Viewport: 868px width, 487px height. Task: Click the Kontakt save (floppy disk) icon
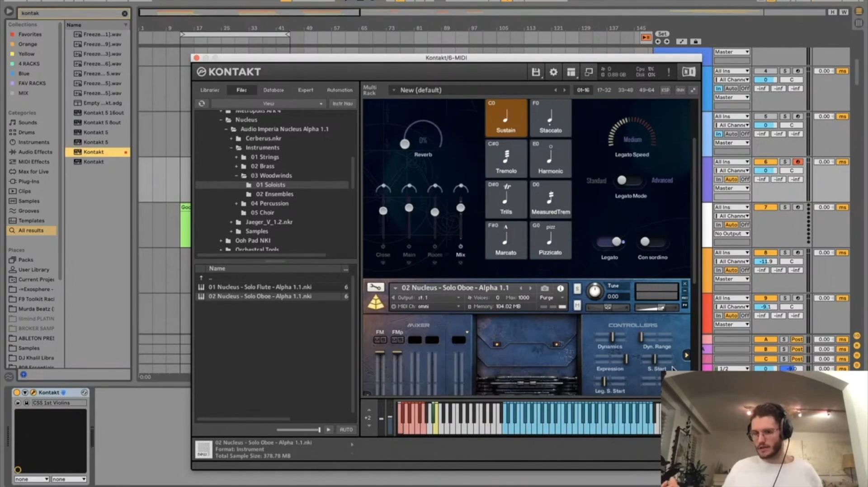(x=536, y=72)
